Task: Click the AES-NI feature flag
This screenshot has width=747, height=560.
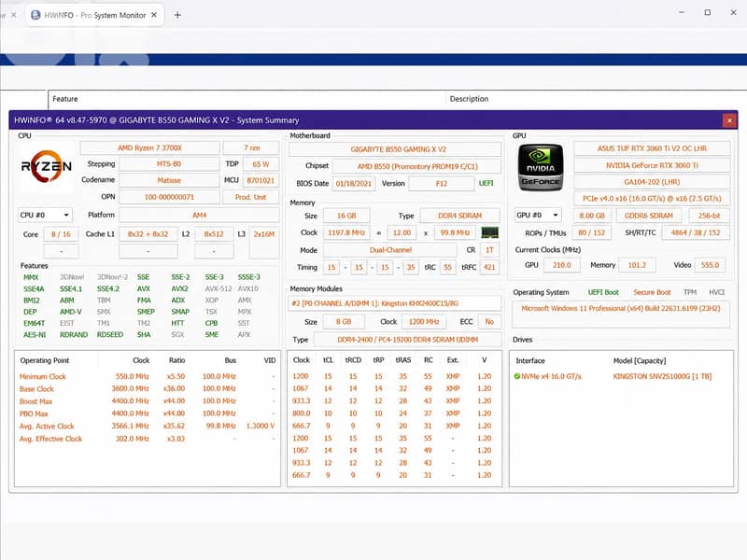Action: [35, 335]
